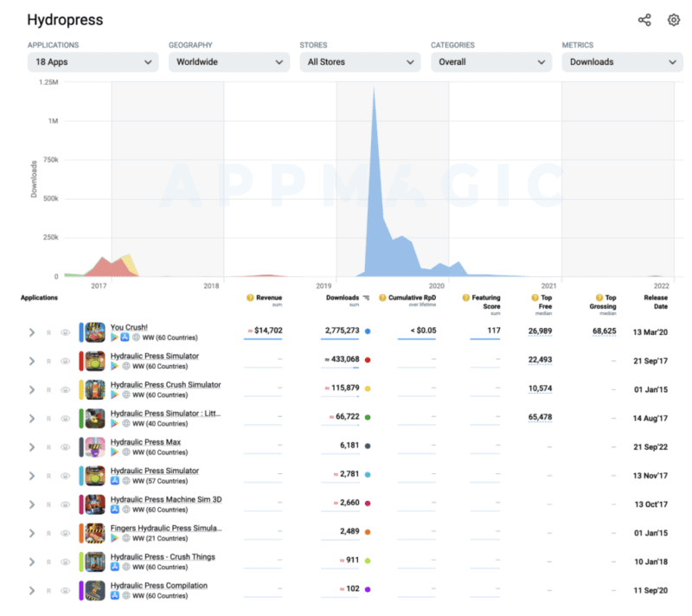Toggle visibility eye for Hydraulic Press Max
This screenshot has height=616, width=692.
[x=65, y=447]
